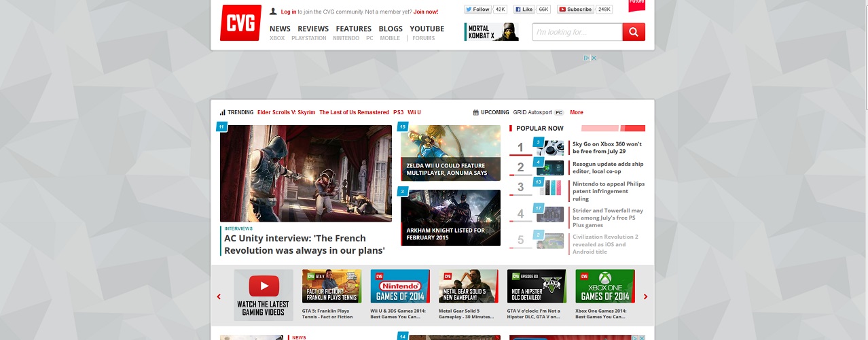
Task: Click the PC platform tag beside GRID Autosport
Action: pyautogui.click(x=559, y=112)
